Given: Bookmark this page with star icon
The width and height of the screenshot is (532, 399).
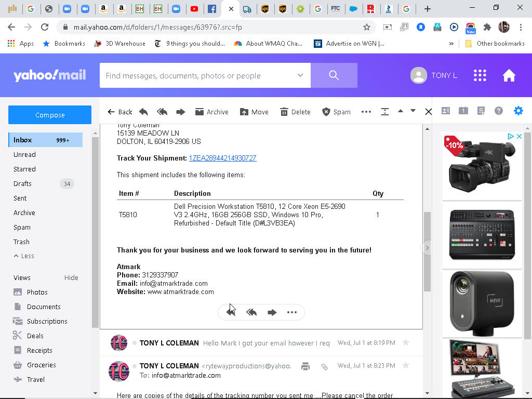Looking at the screenshot, I should tap(366, 27).
